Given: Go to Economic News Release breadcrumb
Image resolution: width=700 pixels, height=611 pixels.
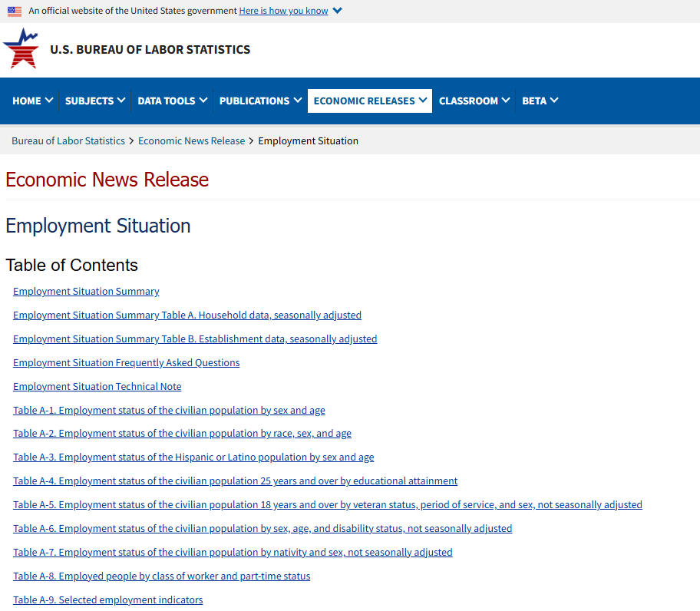Looking at the screenshot, I should (192, 141).
